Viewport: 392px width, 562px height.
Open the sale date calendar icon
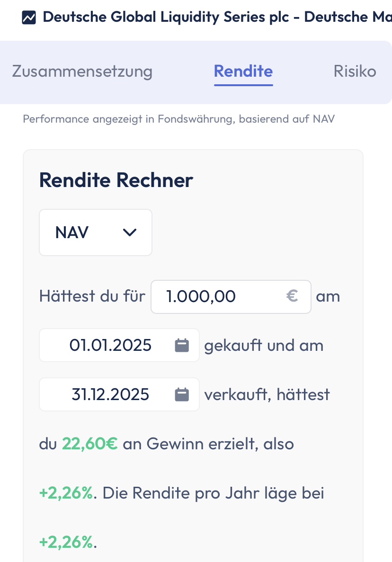click(182, 394)
